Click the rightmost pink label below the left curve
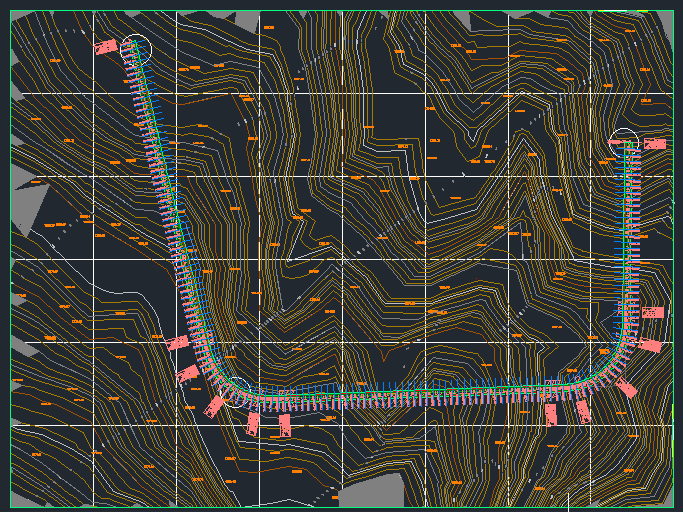This screenshot has width=683, height=512. click(285, 425)
